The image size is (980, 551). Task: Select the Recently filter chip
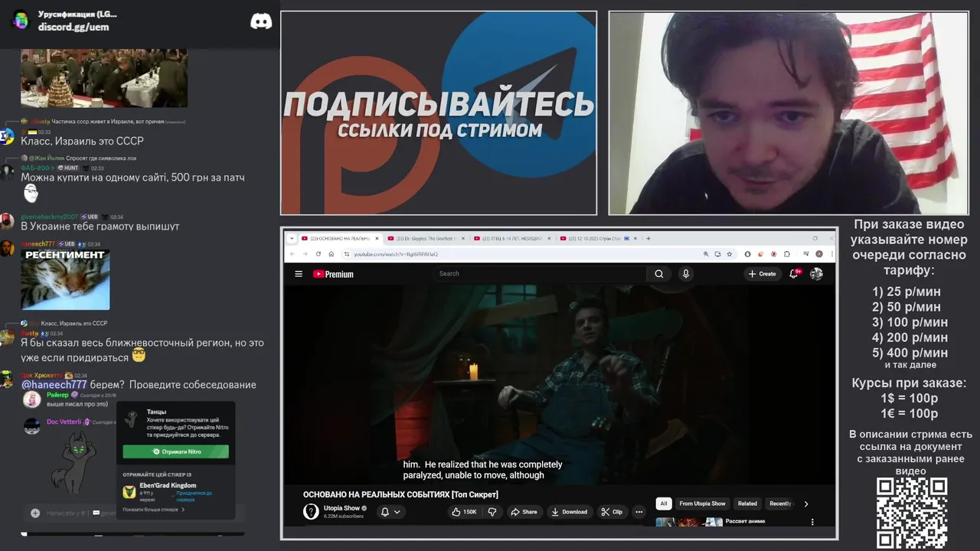780,504
